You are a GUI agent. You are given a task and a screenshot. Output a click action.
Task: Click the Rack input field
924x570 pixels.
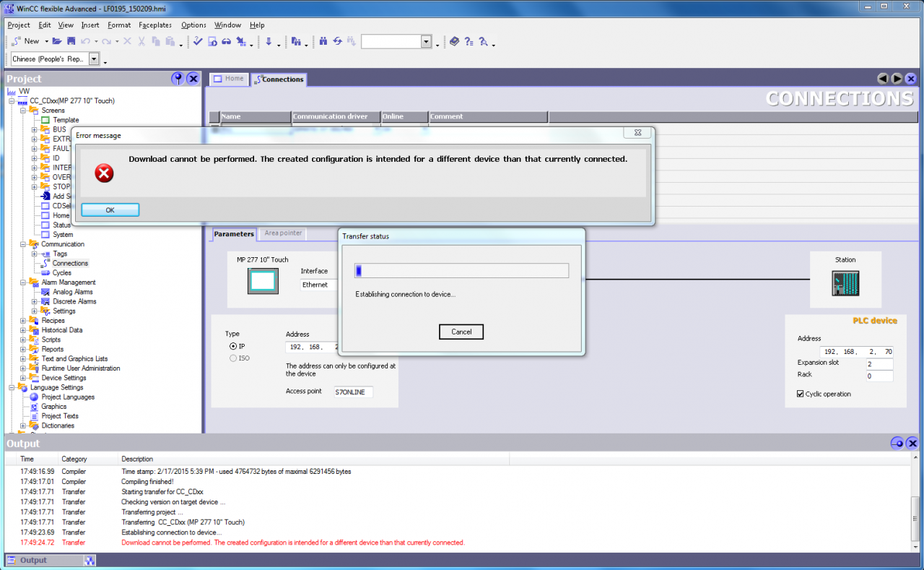click(x=879, y=376)
